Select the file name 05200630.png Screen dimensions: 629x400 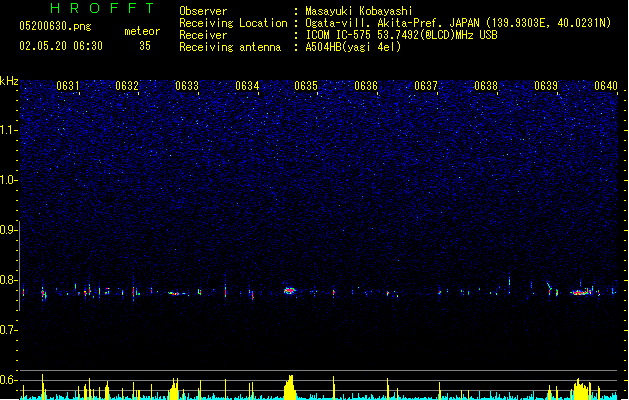click(55, 26)
